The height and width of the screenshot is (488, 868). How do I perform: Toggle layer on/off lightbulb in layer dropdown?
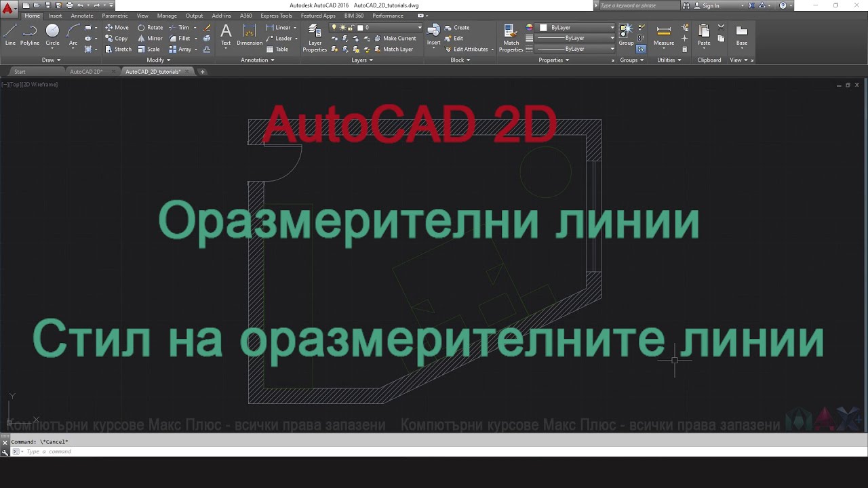click(334, 28)
